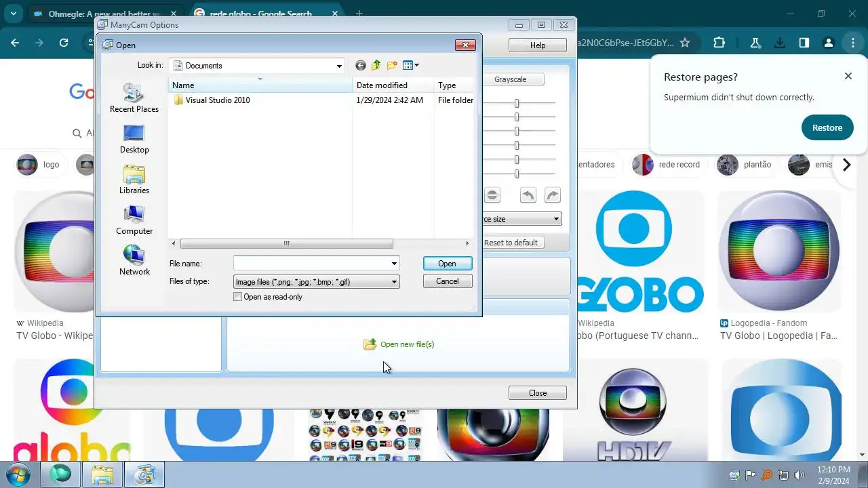Screen dimensions: 868x488
Task: Rotate image left icon in ManyCam
Action: [x=528, y=195]
